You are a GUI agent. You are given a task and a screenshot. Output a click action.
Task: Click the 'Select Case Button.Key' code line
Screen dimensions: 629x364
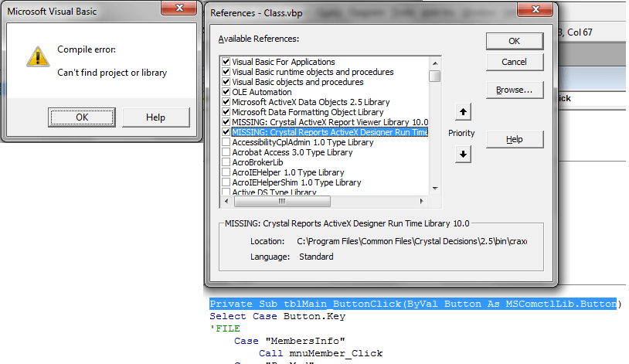click(x=277, y=316)
